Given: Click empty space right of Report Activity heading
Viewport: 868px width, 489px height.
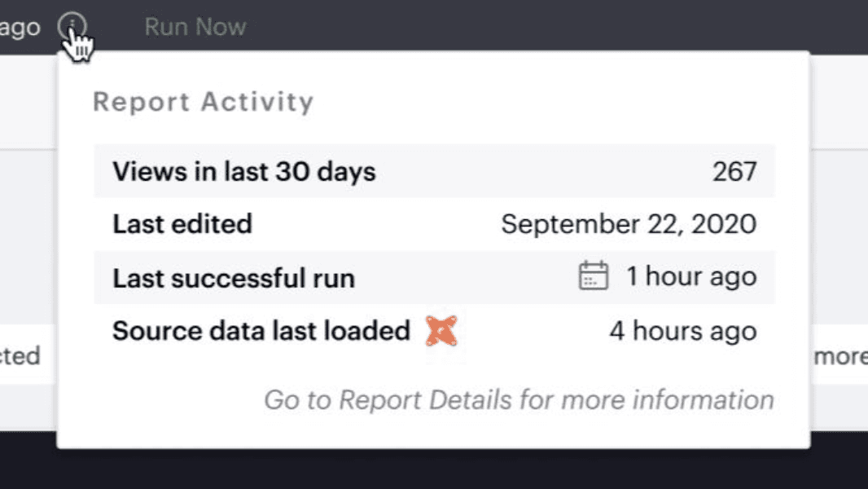Looking at the screenshot, I should click(554, 102).
